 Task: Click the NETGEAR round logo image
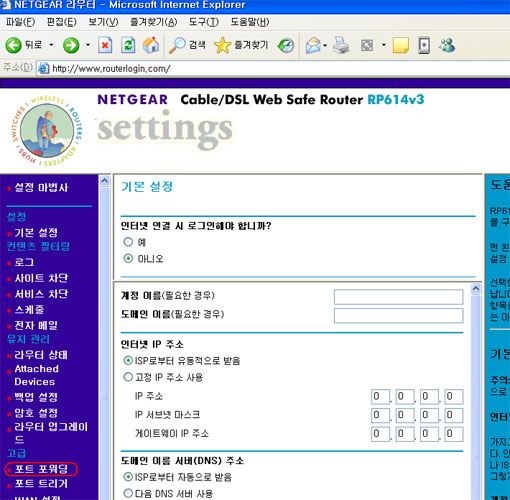(x=47, y=131)
